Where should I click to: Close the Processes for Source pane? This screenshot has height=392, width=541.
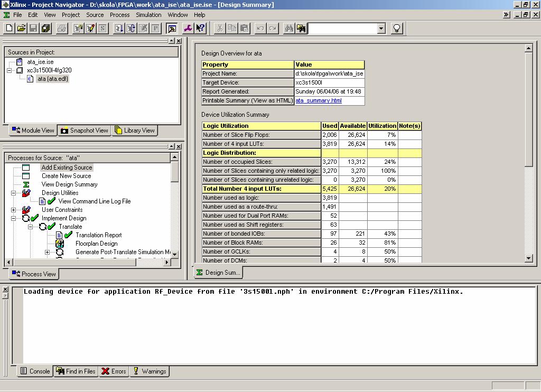179,147
